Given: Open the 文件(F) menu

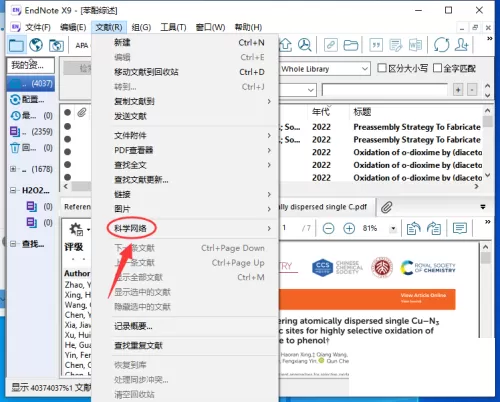Looking at the screenshot, I should (x=38, y=27).
